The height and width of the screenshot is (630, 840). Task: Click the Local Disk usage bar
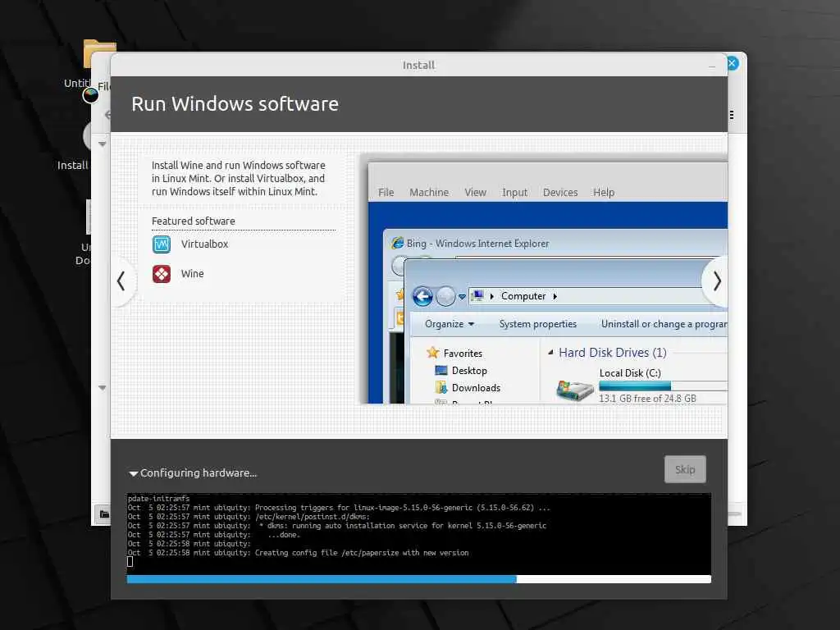click(x=663, y=386)
